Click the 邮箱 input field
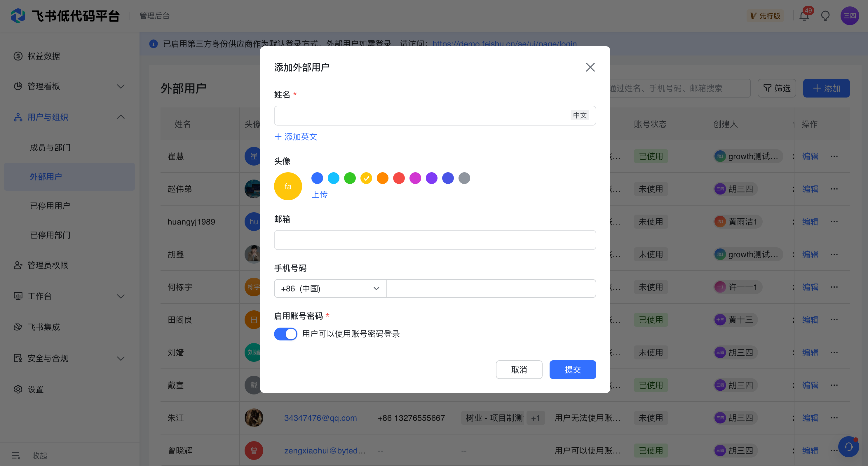This screenshot has width=868, height=466. click(x=435, y=240)
